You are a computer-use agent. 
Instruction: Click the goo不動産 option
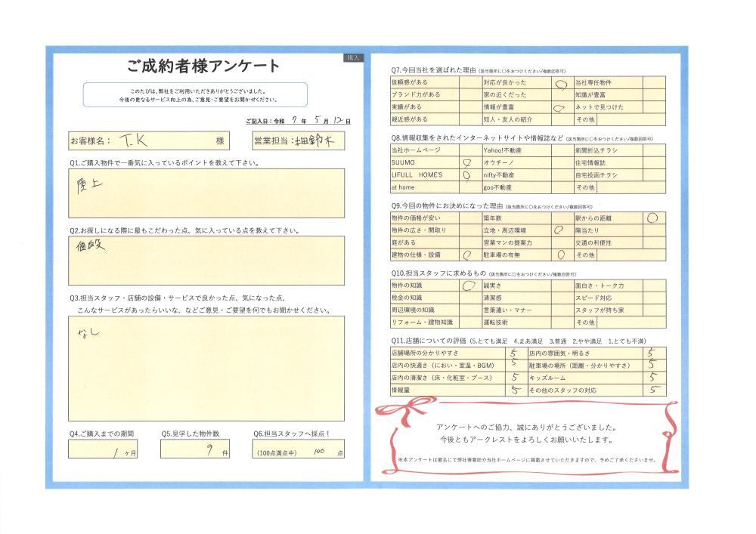(x=497, y=187)
